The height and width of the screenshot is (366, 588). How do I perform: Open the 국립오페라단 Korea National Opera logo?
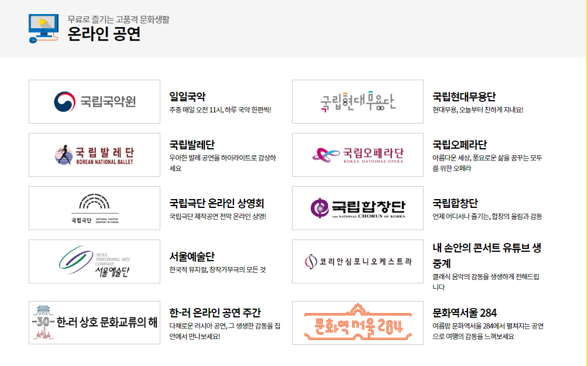coord(357,155)
